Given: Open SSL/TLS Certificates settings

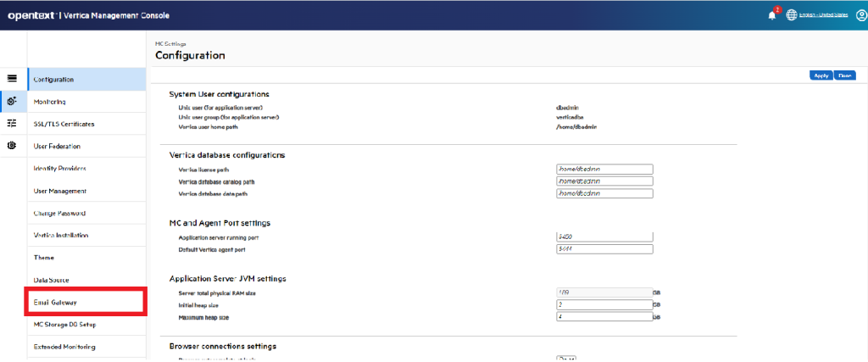Looking at the screenshot, I should pos(86,124).
